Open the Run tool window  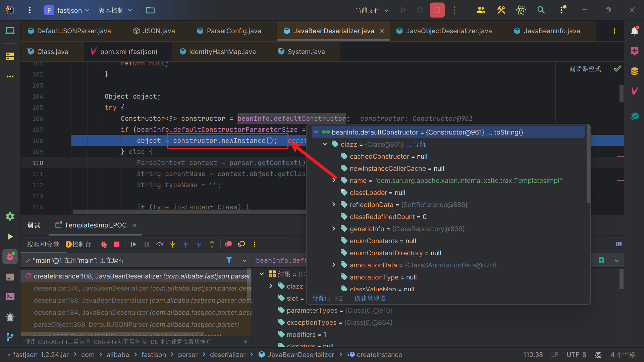(10, 237)
